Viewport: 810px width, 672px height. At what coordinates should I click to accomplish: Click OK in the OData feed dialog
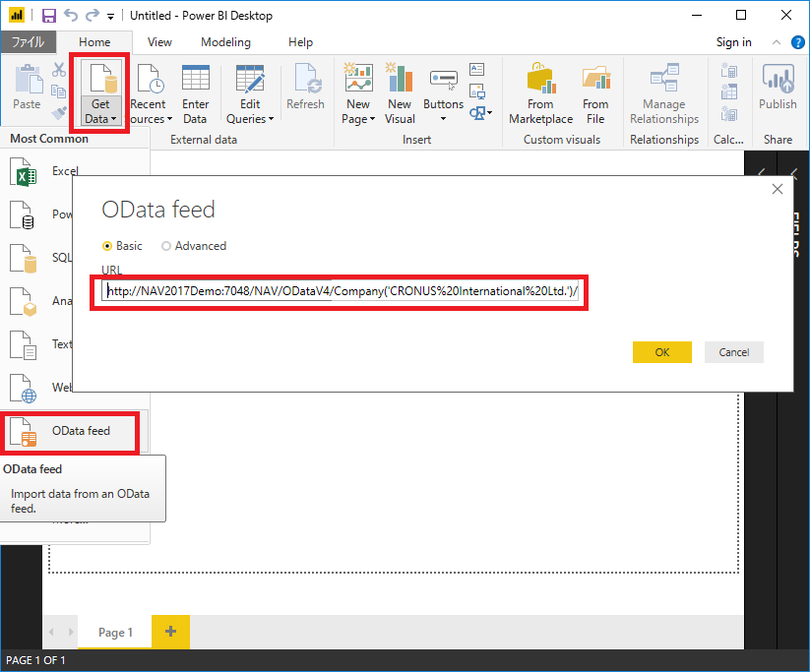(662, 352)
